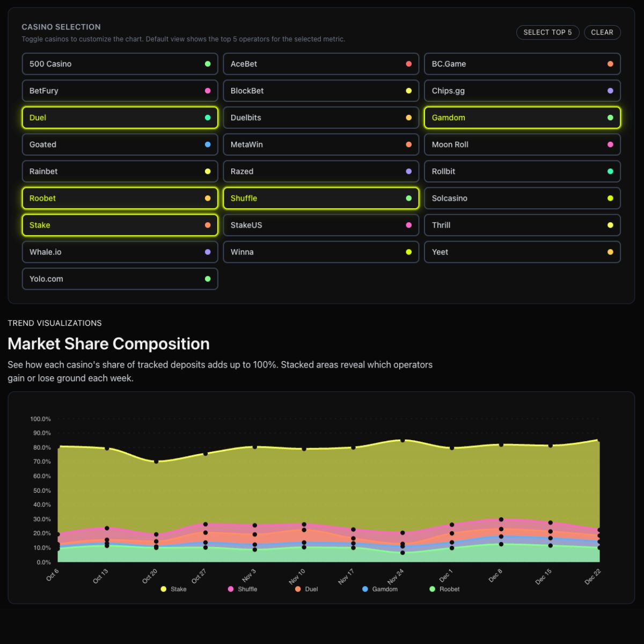Screen dimensions: 644x644
Task: Click the 100.0% y-axis label
Action: pos(40,419)
